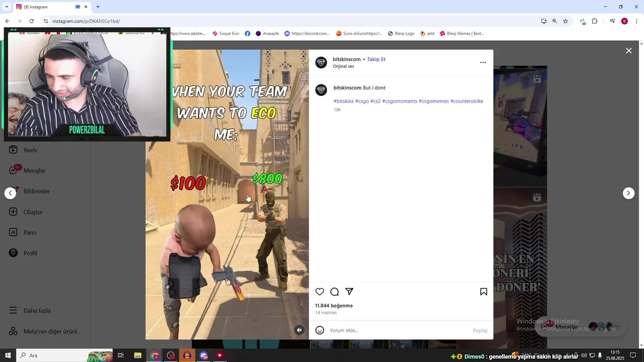Toggle the video sound with the speaker icon

click(x=299, y=330)
